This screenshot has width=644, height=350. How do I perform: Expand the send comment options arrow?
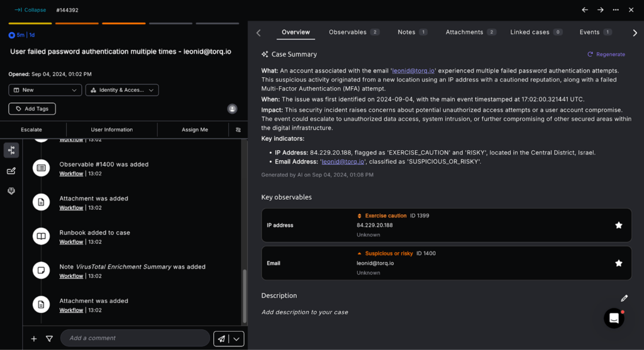tap(236, 339)
